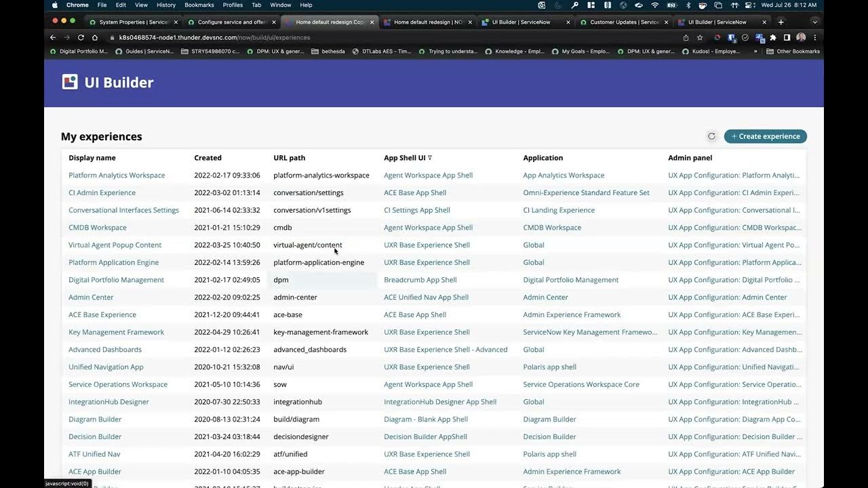
Task: Open CI Admin Experience link
Action: [x=102, y=192]
